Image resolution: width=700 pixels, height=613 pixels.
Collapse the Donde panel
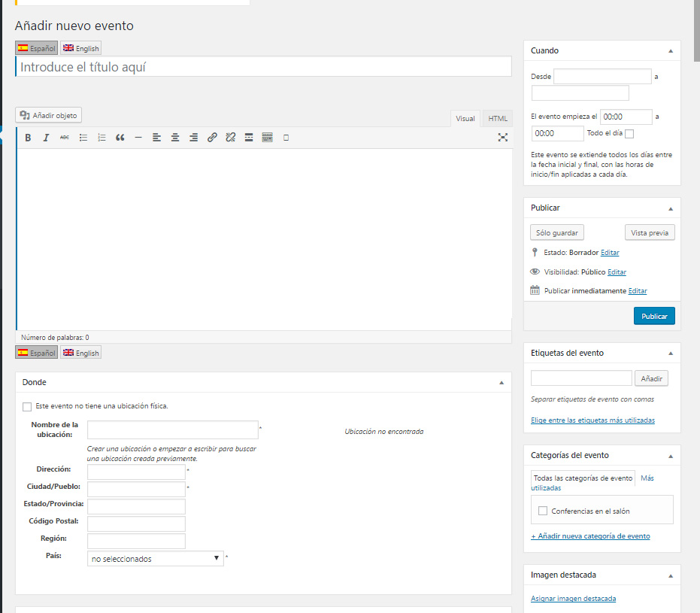(x=502, y=382)
